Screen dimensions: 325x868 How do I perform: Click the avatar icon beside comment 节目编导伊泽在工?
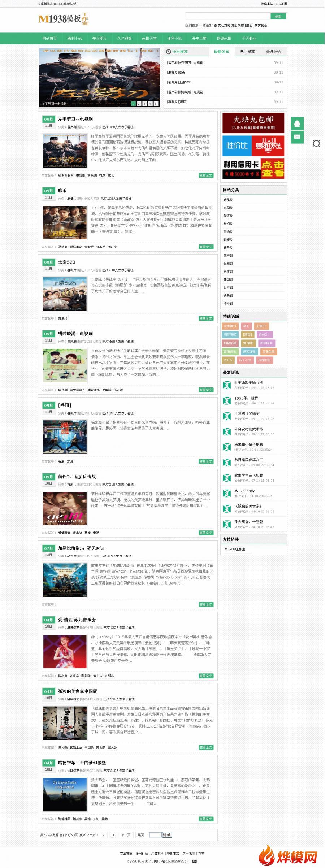coord(227,462)
